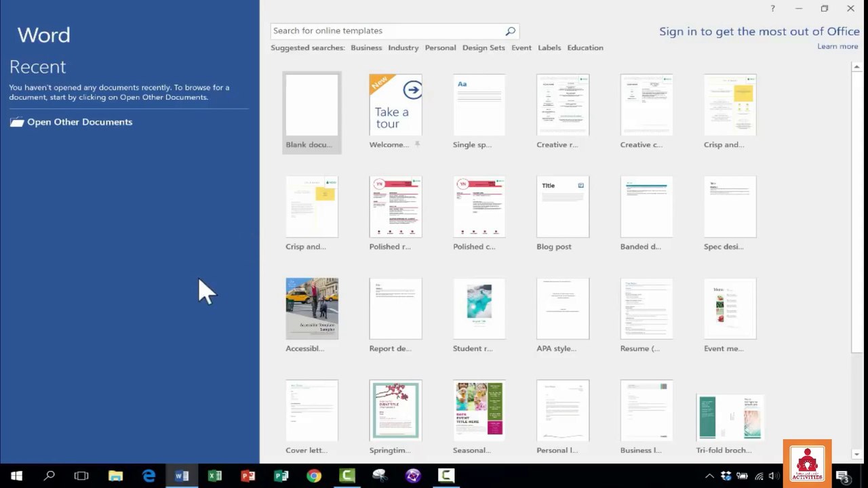
Task: Open Windows taskbar search
Action: pos(49,476)
